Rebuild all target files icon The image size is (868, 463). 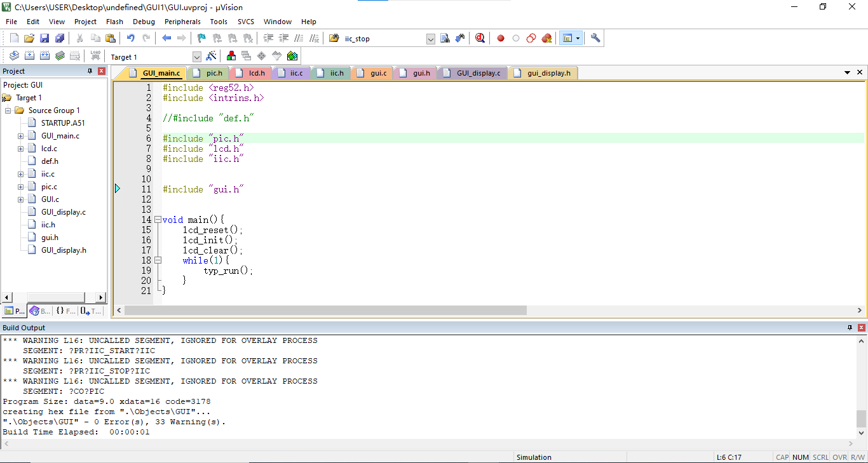click(x=44, y=56)
